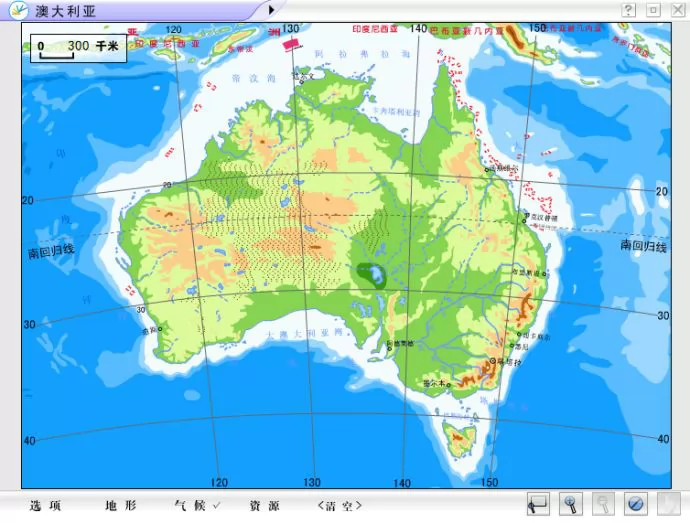Open the 选项 menu
Screen dimensions: 690x523
click(45, 506)
